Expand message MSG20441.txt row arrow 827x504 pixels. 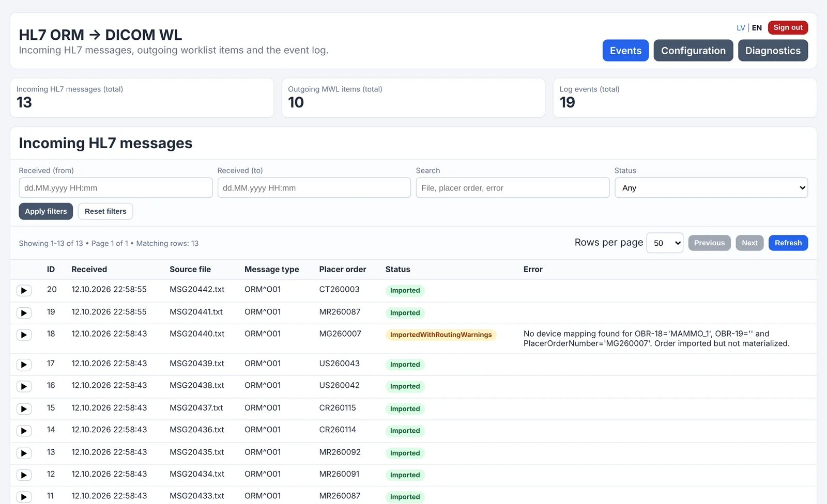pyautogui.click(x=24, y=313)
